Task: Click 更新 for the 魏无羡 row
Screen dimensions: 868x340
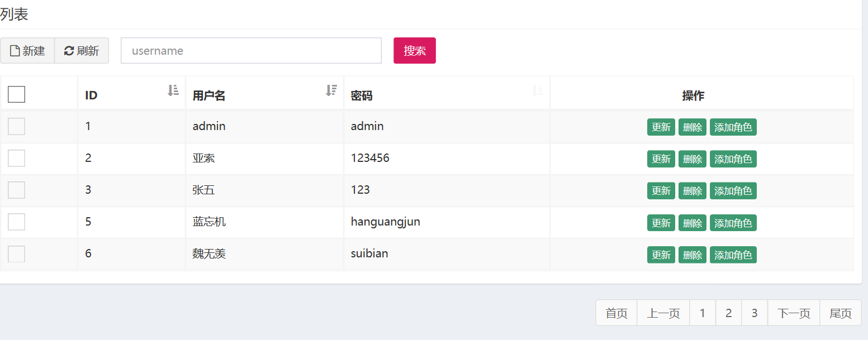Action: [x=661, y=255]
